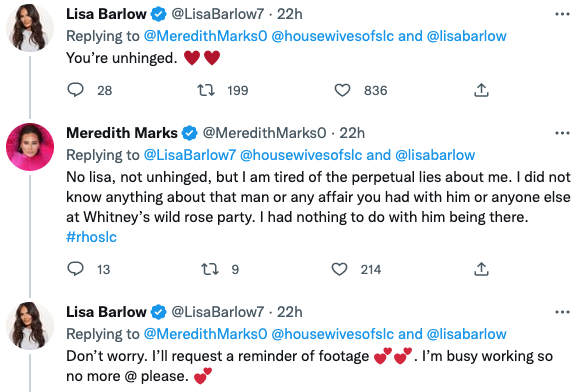This screenshot has width=587, height=392.
Task: Retweet the "You're unhinged" tweet
Action: click(206, 90)
